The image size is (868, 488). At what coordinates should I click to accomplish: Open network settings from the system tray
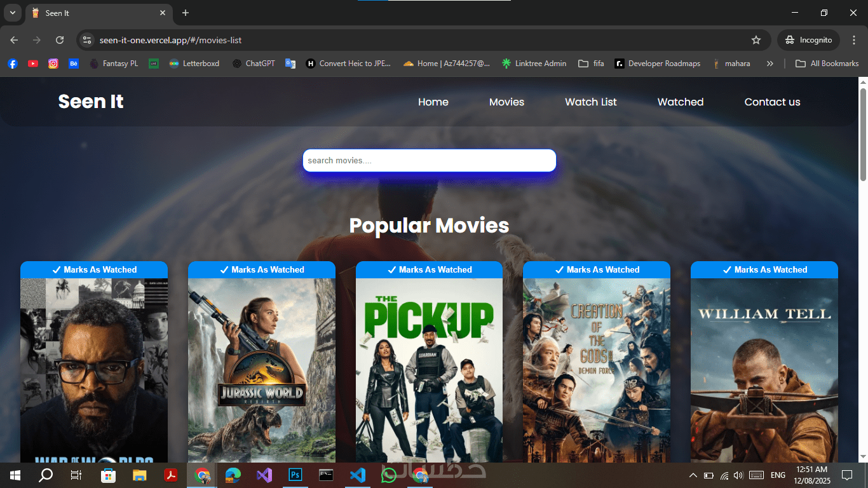point(724,475)
